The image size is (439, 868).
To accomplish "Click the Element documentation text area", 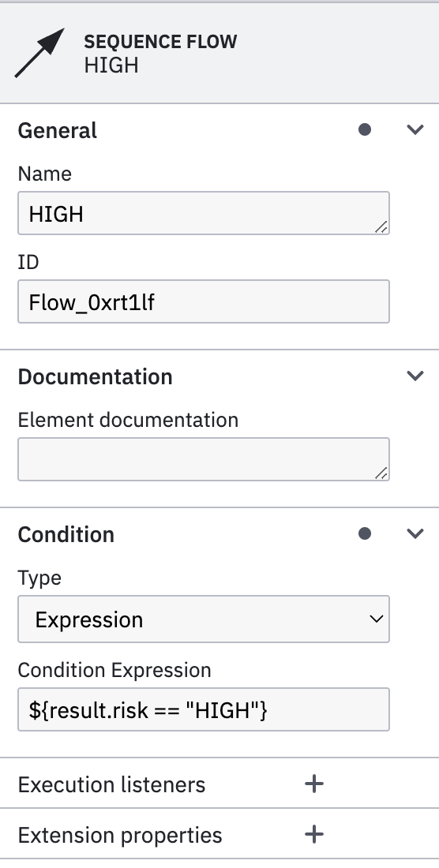I will (x=204, y=459).
